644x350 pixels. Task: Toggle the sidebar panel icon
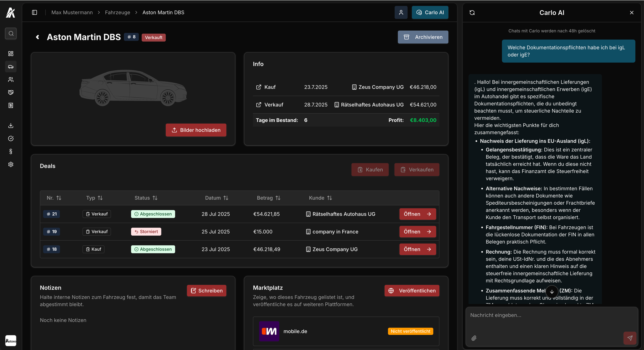click(x=35, y=12)
